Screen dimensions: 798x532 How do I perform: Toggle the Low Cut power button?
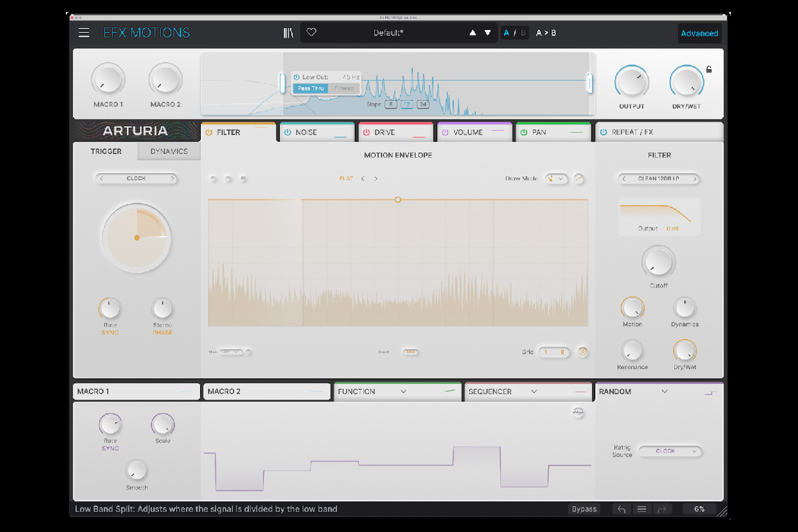pos(297,78)
